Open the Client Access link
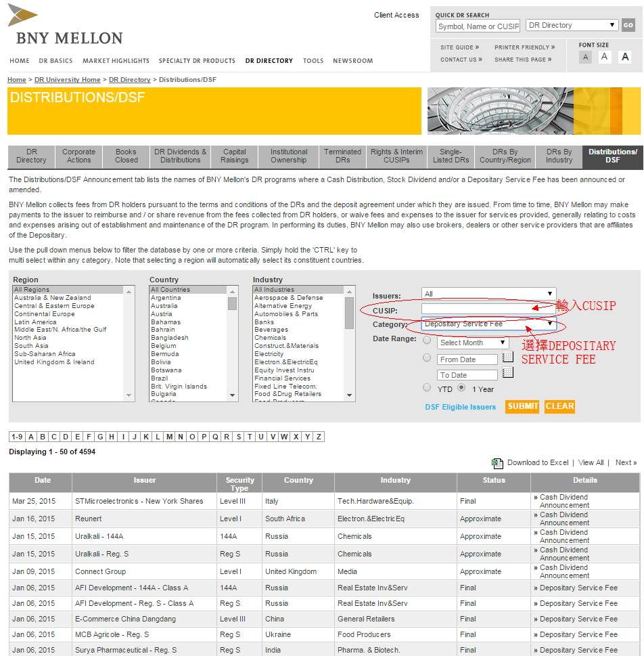 396,15
